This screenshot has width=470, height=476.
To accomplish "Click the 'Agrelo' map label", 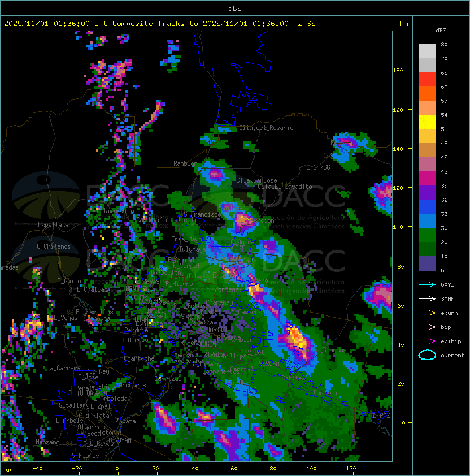I will 138,340.
